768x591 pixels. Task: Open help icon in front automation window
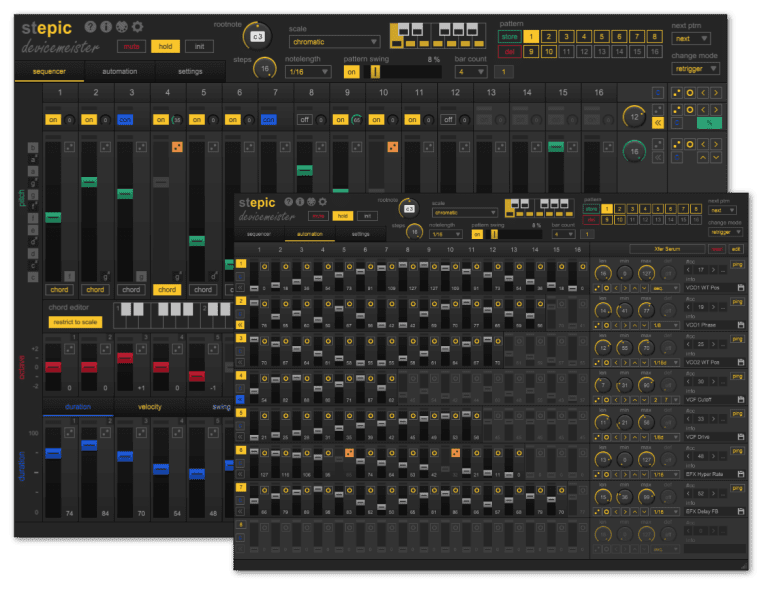[288, 202]
